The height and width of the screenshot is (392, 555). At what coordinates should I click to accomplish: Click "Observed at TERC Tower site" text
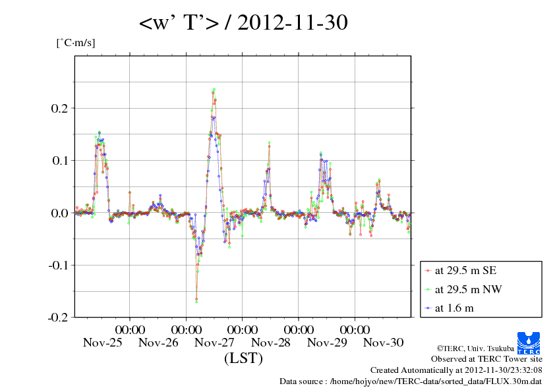tap(486, 359)
